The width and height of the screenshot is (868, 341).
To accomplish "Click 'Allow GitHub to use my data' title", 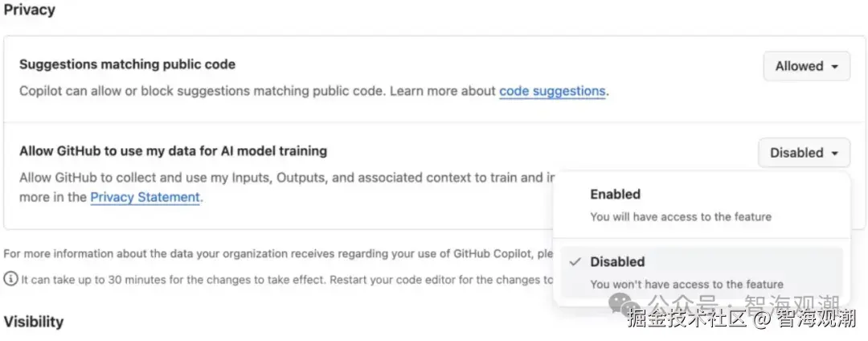I will point(173,150).
